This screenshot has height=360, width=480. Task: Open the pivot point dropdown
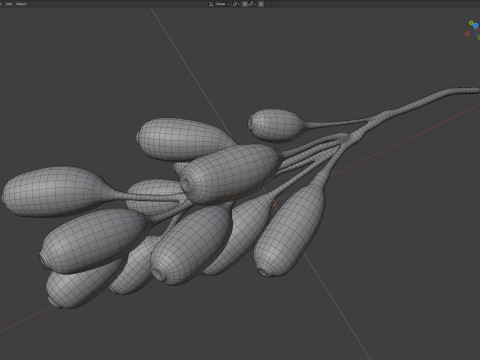236,4
